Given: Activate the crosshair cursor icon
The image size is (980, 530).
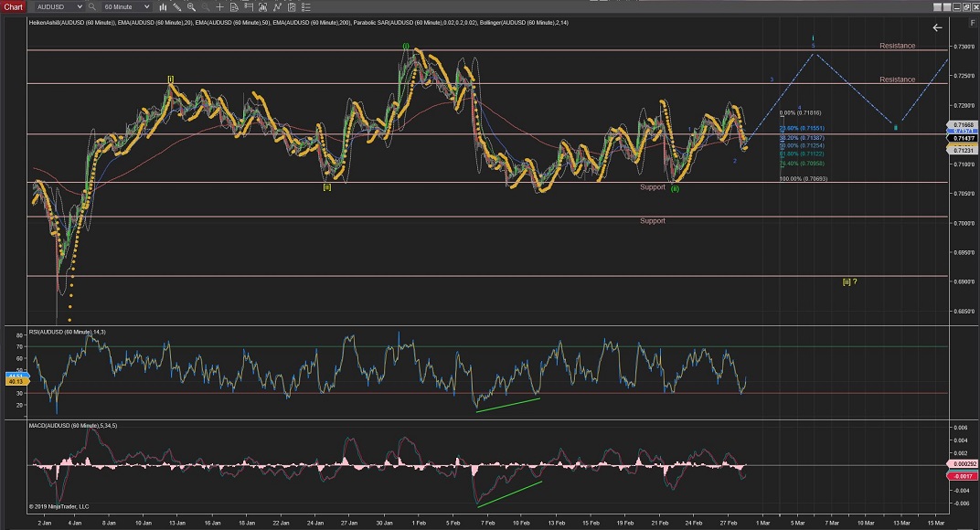Looking at the screenshot, I should [219, 6].
